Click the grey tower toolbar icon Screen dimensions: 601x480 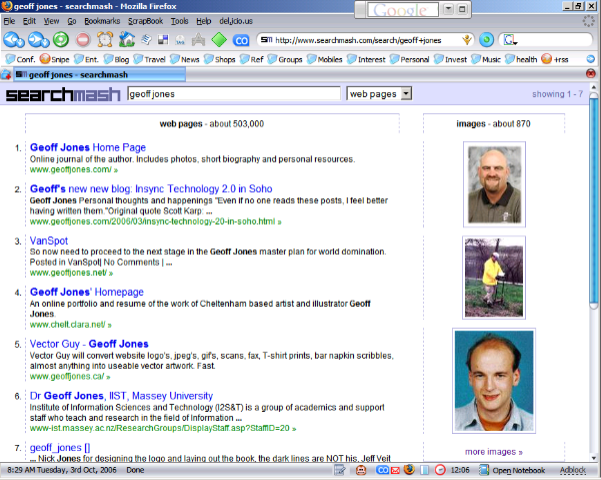click(198, 40)
